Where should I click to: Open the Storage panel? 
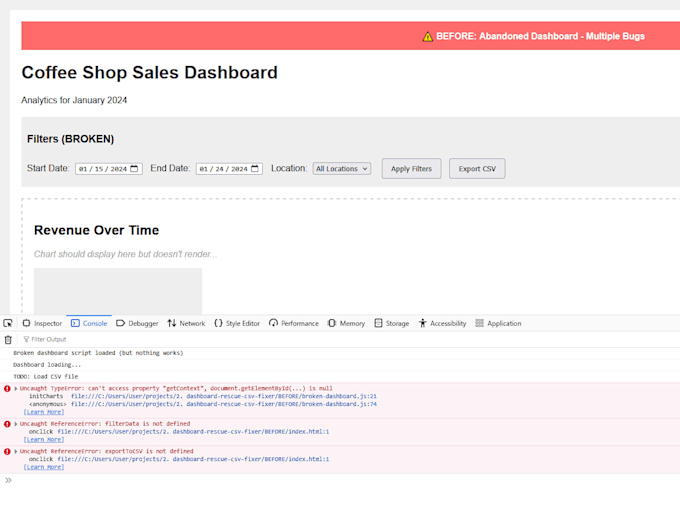392,323
